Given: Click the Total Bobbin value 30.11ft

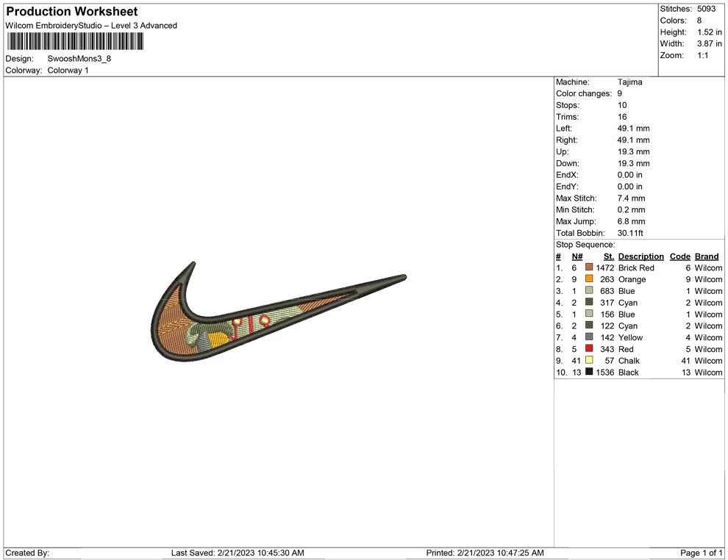Looking at the screenshot, I should (x=630, y=233).
